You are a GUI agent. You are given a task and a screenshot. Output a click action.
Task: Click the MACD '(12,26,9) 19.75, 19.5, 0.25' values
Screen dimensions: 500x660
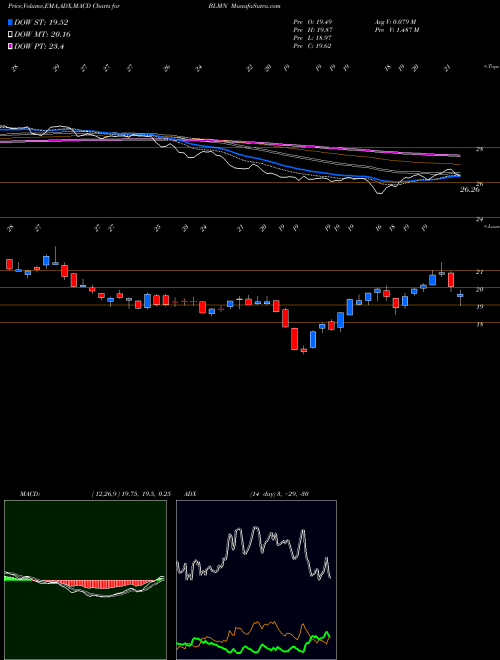click(130, 494)
